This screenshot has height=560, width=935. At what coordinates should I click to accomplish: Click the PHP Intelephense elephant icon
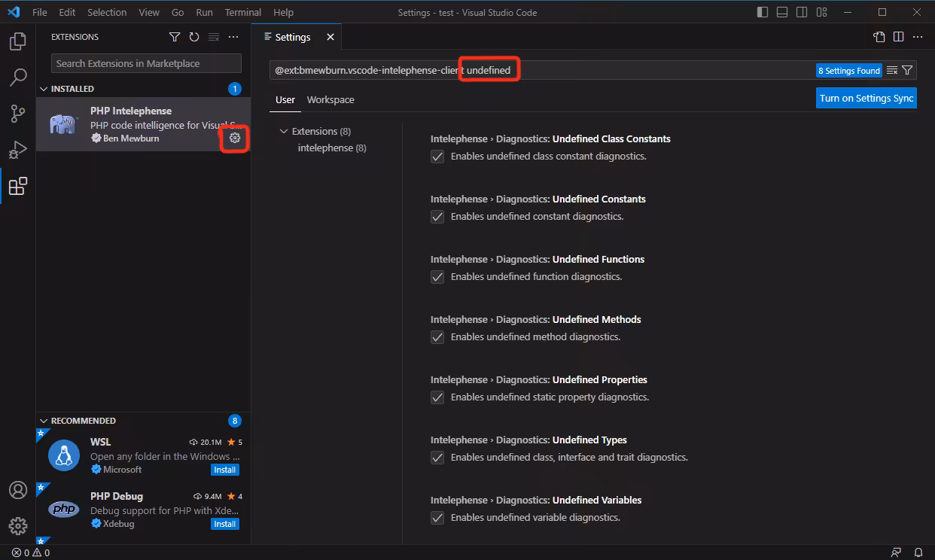point(65,123)
